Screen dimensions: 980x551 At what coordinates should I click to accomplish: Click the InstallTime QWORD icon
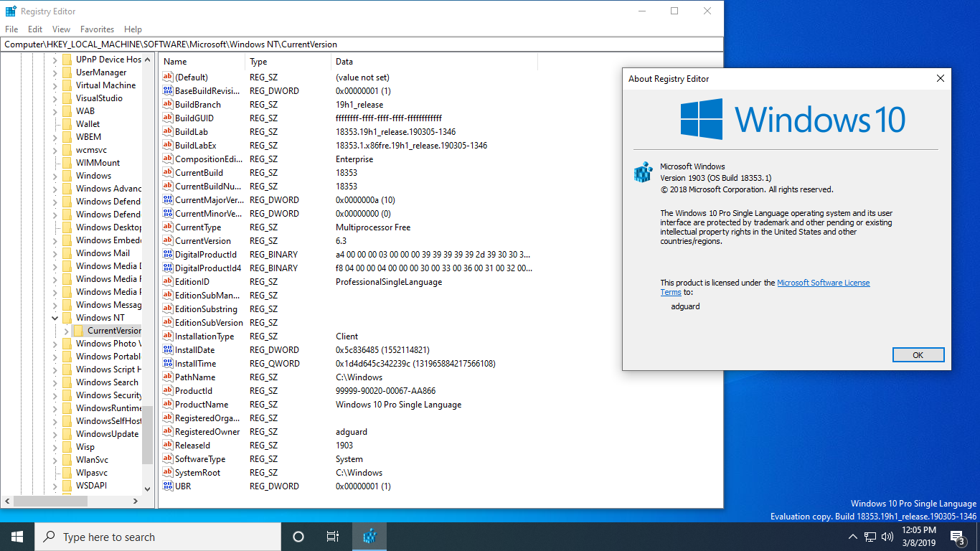pyautogui.click(x=168, y=364)
